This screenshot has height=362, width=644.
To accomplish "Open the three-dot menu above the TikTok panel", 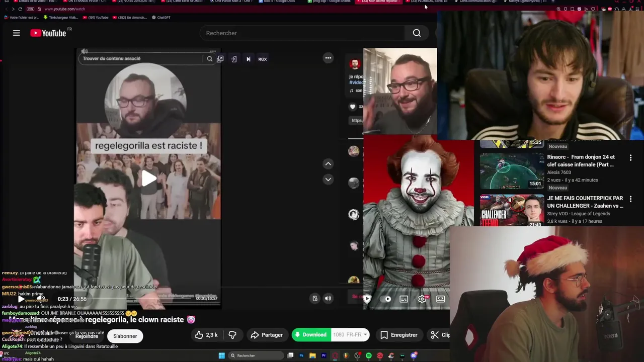I will (328, 58).
